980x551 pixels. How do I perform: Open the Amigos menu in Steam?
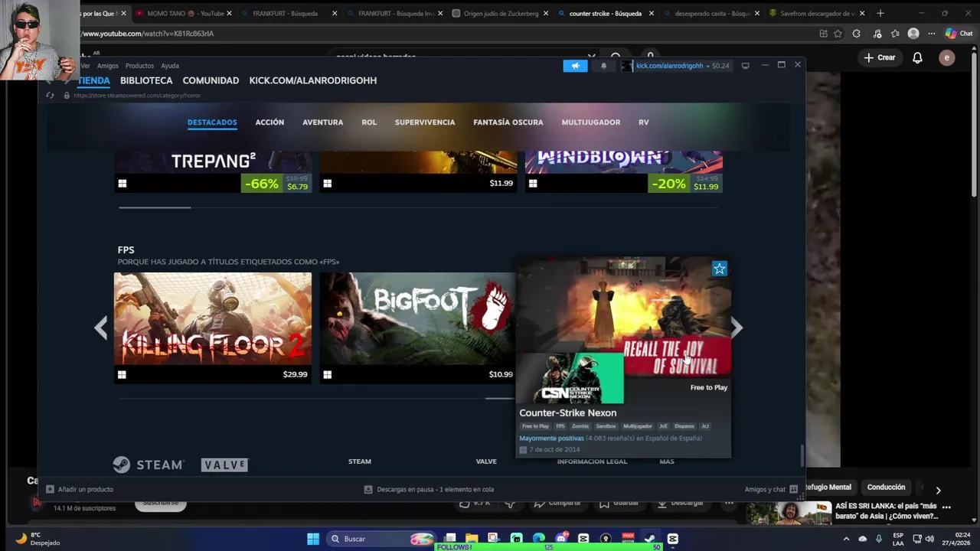click(108, 66)
